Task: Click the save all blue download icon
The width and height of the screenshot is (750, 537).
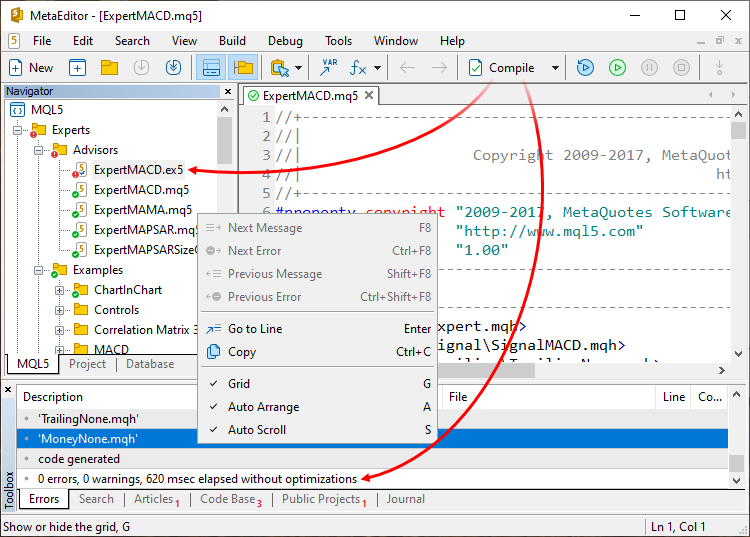Action: [173, 68]
